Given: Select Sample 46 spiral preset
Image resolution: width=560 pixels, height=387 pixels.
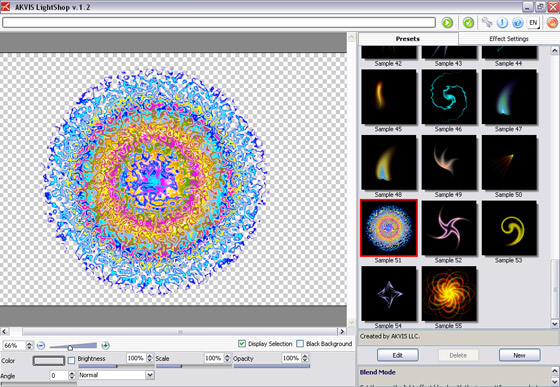Looking at the screenshot, I should point(449,97).
